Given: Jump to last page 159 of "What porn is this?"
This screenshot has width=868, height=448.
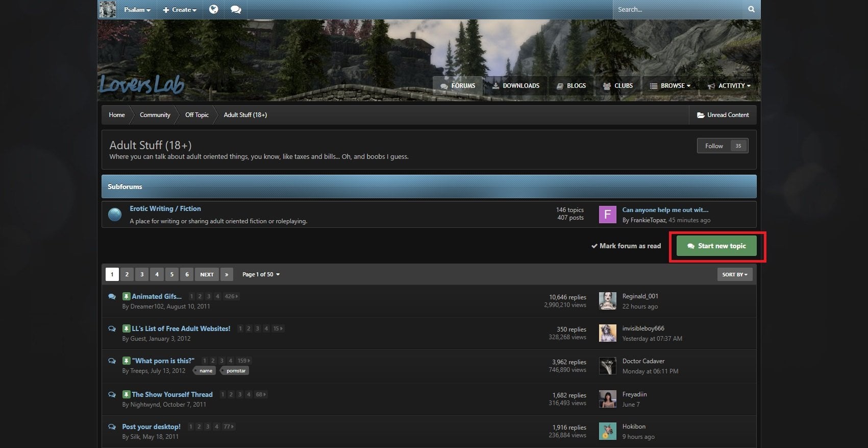Looking at the screenshot, I should 244,361.
